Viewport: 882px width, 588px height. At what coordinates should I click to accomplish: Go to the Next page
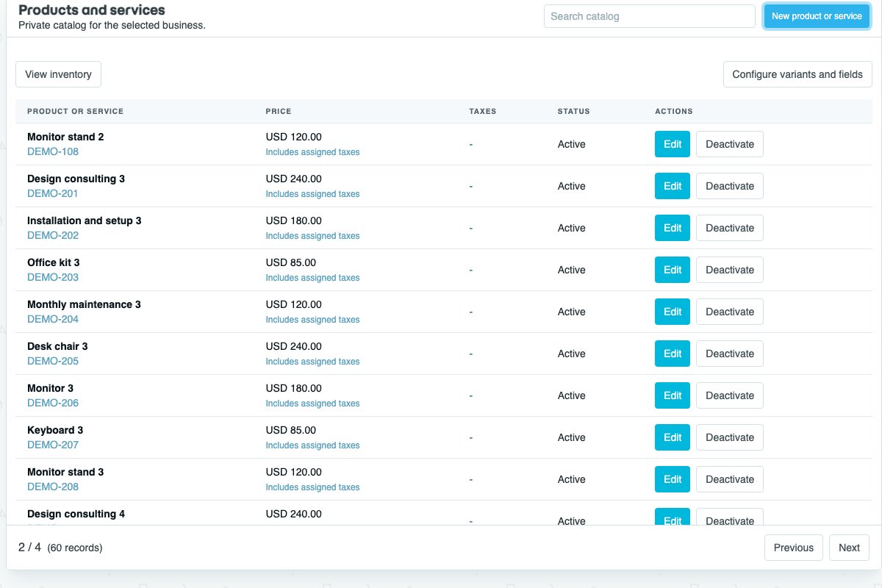(x=849, y=548)
